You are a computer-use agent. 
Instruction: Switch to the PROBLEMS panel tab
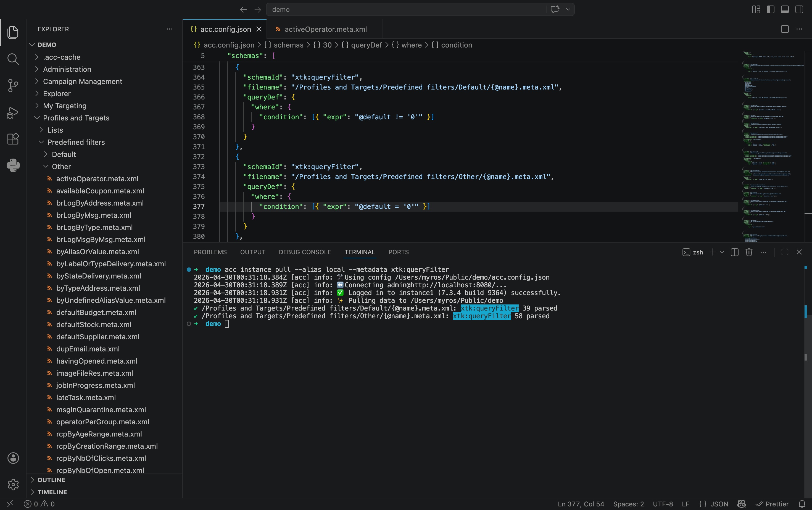pyautogui.click(x=210, y=252)
